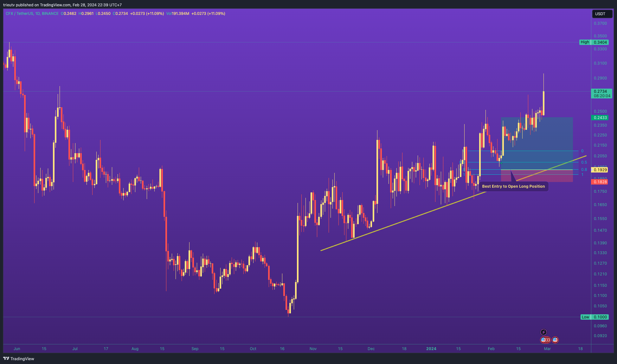The width and height of the screenshot is (617, 364).
Task: Select the blue long position profit zone
Action: point(537,144)
